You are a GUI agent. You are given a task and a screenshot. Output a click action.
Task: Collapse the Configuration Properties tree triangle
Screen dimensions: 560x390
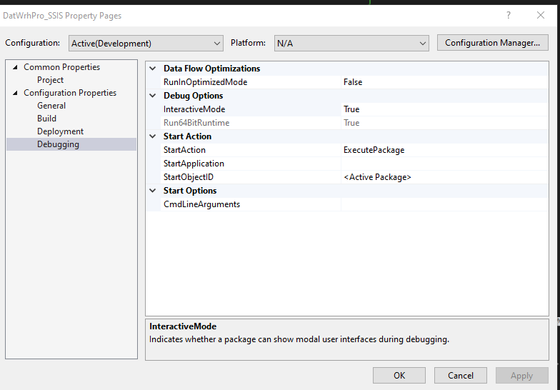[15, 93]
